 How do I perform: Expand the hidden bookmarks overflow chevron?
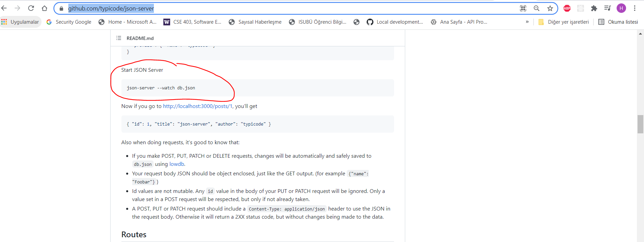[527, 22]
